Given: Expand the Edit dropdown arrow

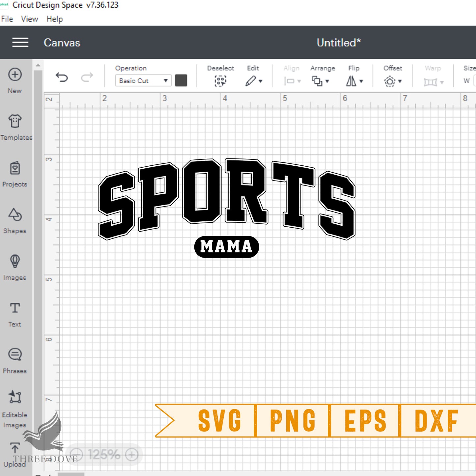Looking at the screenshot, I should tap(261, 81).
